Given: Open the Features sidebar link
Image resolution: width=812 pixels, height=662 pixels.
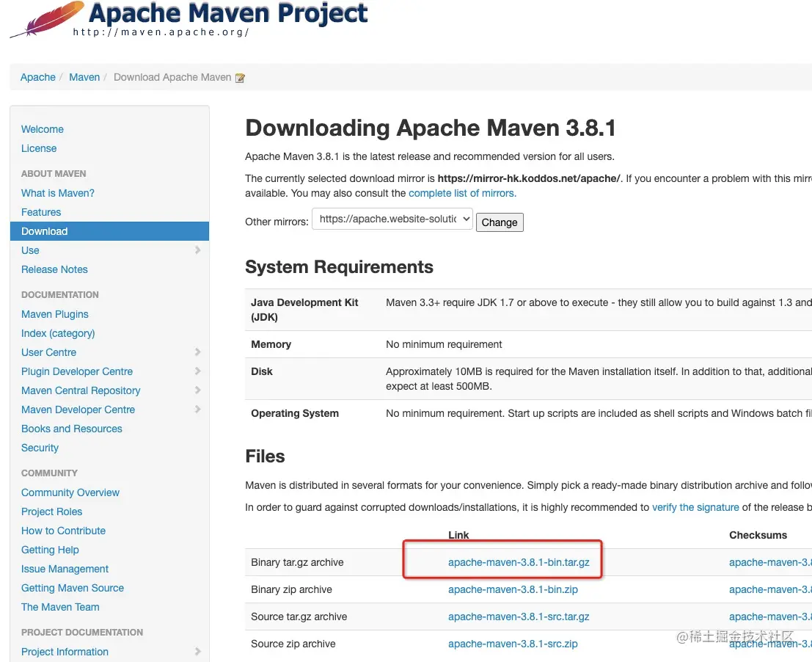Looking at the screenshot, I should (41, 212).
